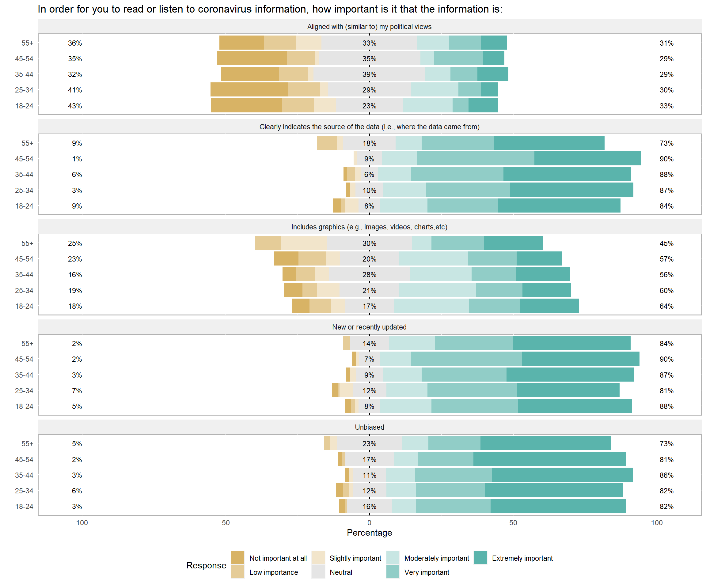Click the 'Includes graphics' panel header
The height and width of the screenshot is (588, 706).
point(369,227)
